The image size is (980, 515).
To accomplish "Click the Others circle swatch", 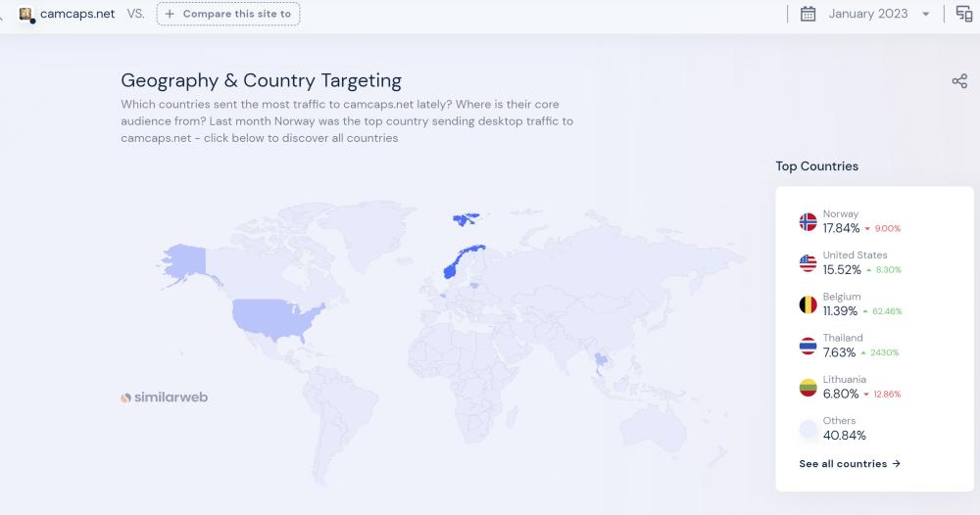I will [808, 429].
